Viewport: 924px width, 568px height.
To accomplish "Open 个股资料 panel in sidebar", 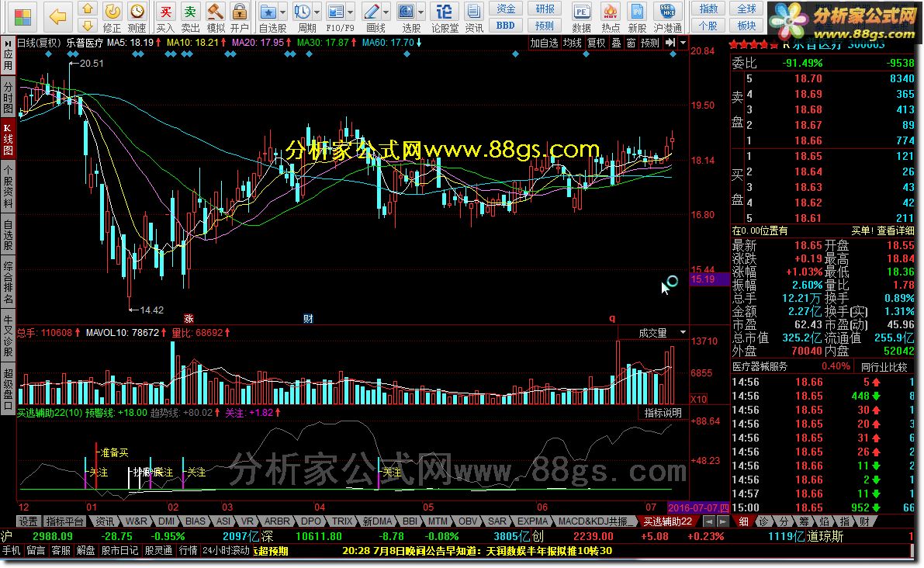I will tap(8, 187).
